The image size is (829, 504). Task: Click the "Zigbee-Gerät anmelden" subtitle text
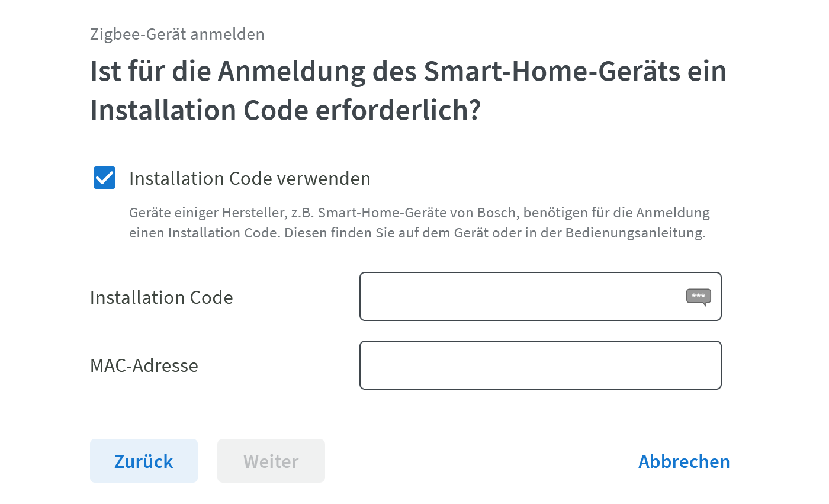(x=177, y=34)
